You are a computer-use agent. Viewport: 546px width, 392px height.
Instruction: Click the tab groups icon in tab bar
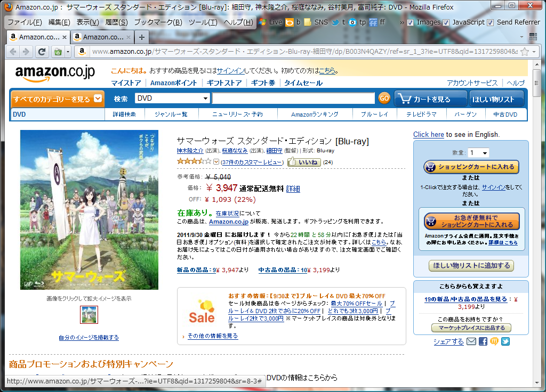[x=533, y=37]
